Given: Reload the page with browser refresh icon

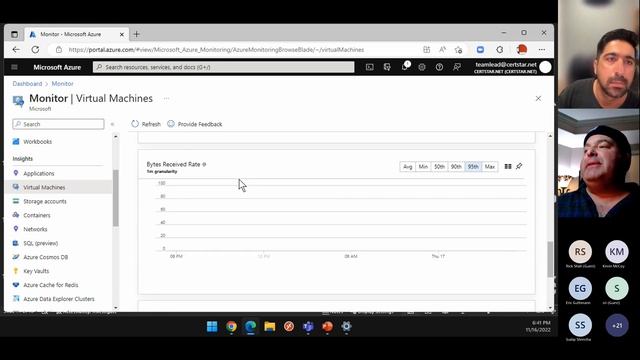Looking at the screenshot, I should click(x=36, y=50).
